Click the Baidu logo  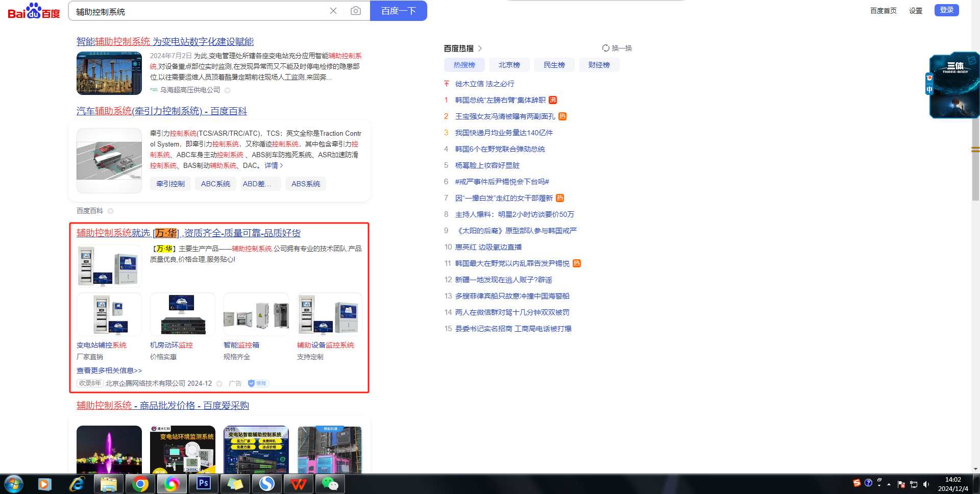coord(34,11)
